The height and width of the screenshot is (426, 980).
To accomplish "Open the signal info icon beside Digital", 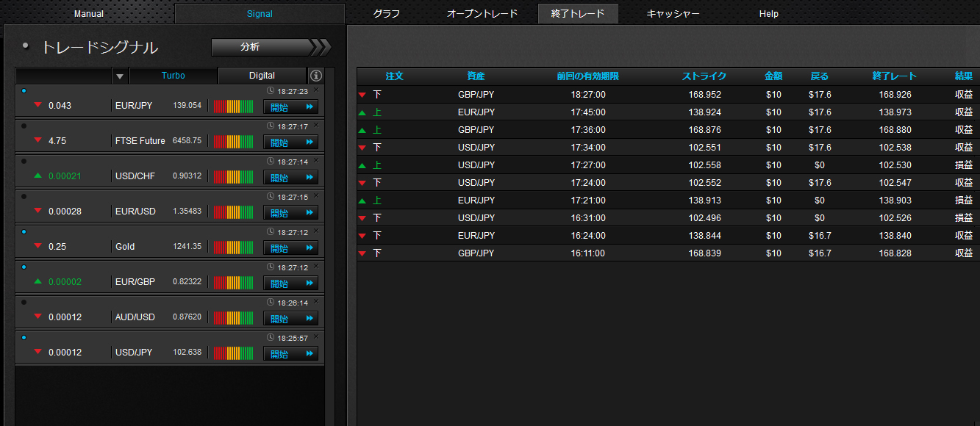I will tap(316, 76).
